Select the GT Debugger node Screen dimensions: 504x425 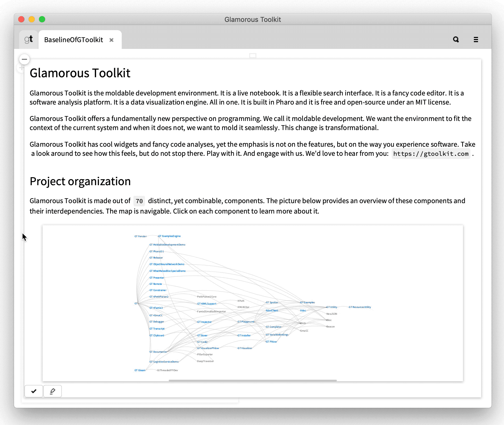pyautogui.click(x=157, y=322)
